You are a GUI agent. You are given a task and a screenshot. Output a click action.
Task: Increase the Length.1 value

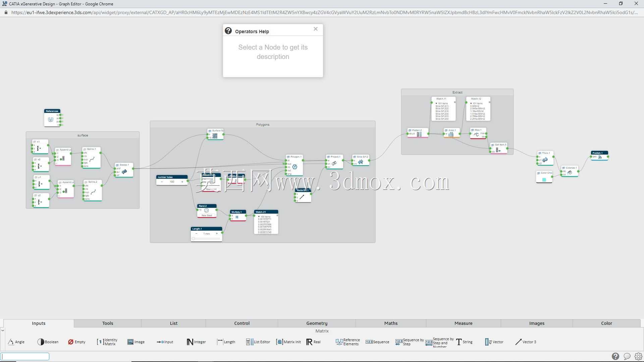(x=217, y=234)
